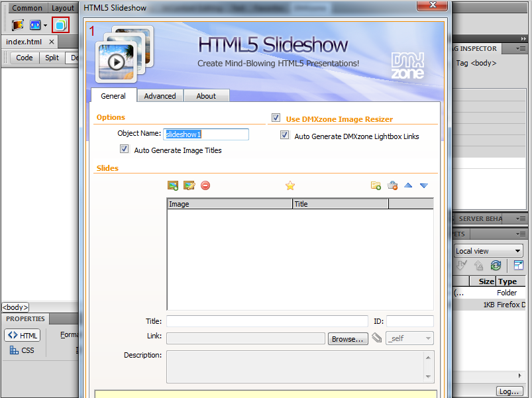The image size is (532, 398).
Task: Click the get files down-arrow icon
Action: [x=461, y=265]
